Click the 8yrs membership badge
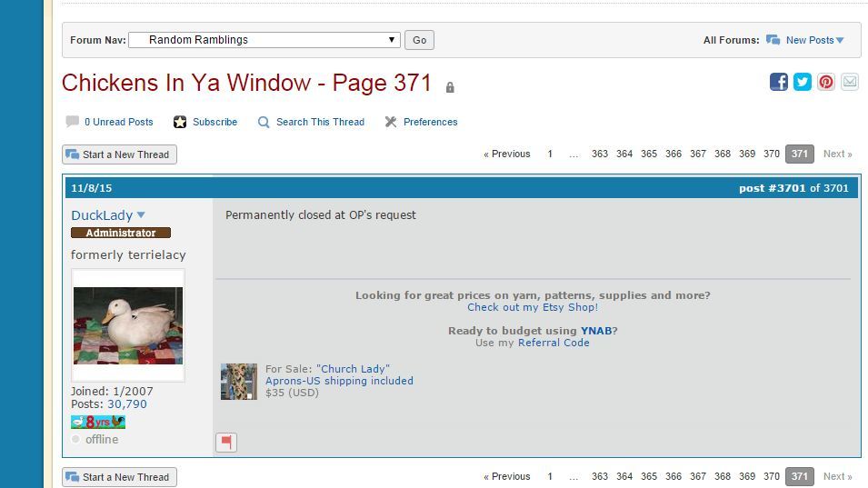 coord(98,422)
